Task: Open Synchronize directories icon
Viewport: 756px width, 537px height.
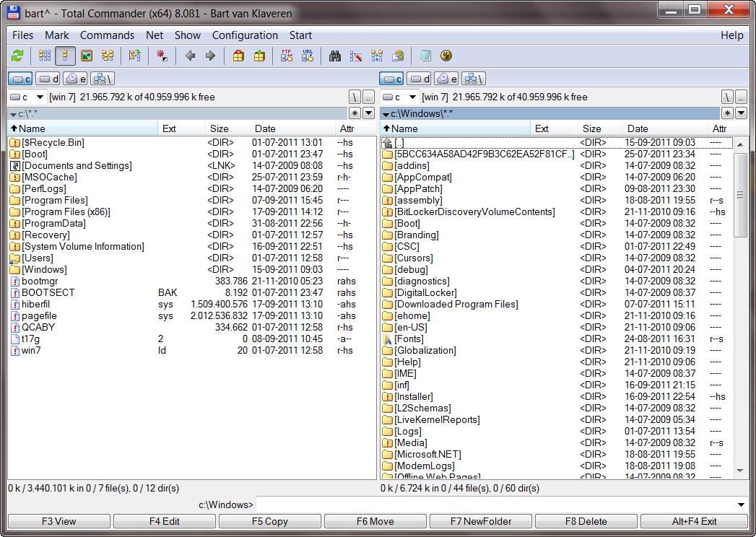Action: tap(377, 56)
